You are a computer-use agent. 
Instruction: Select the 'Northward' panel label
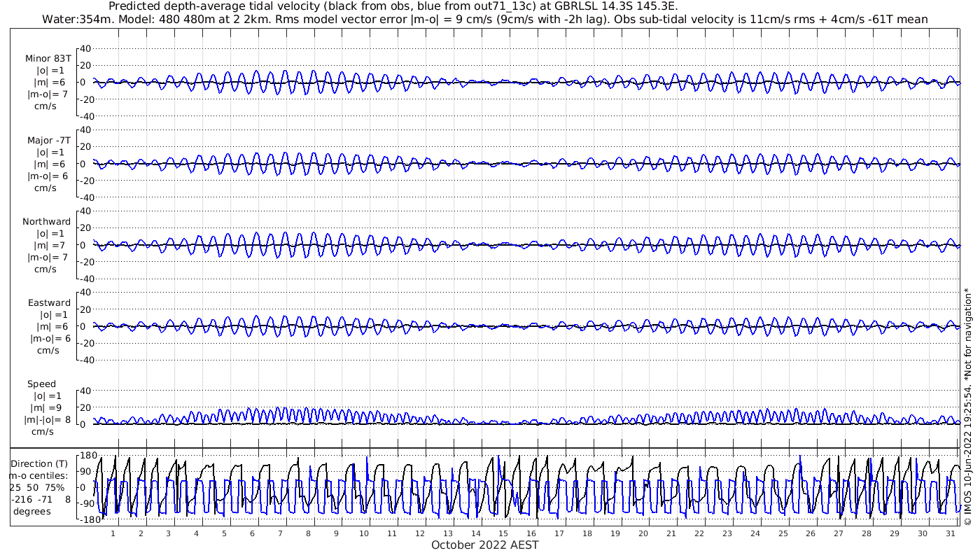pyautogui.click(x=47, y=221)
